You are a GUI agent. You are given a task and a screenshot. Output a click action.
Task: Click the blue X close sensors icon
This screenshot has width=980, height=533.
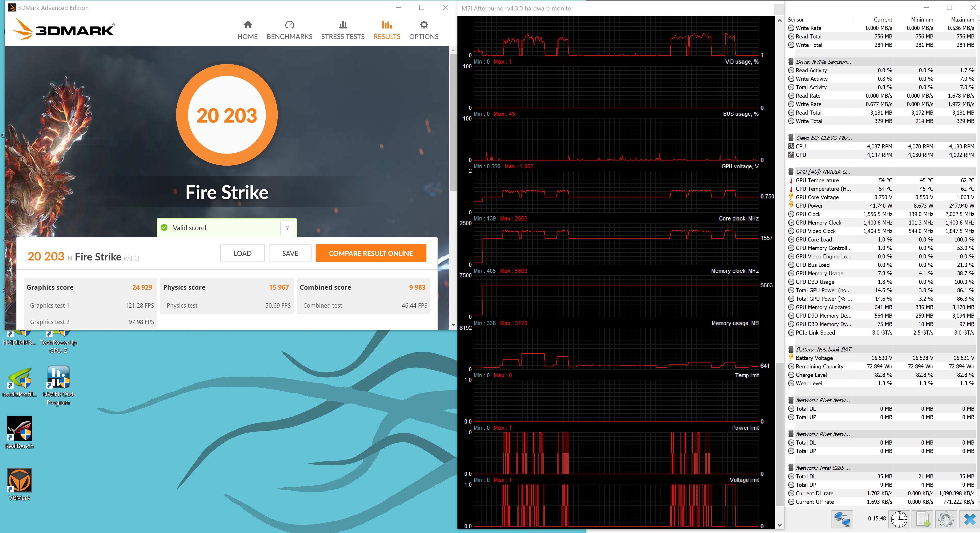[970, 519]
